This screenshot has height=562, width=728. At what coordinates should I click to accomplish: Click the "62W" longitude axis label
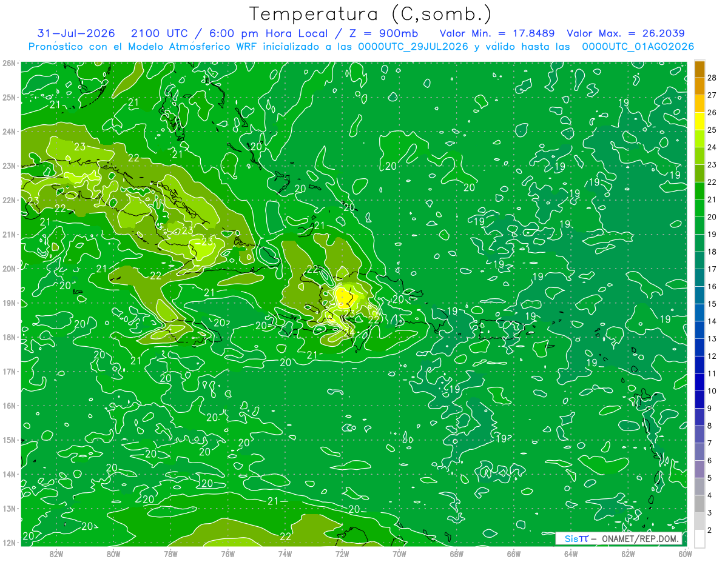coord(629,554)
